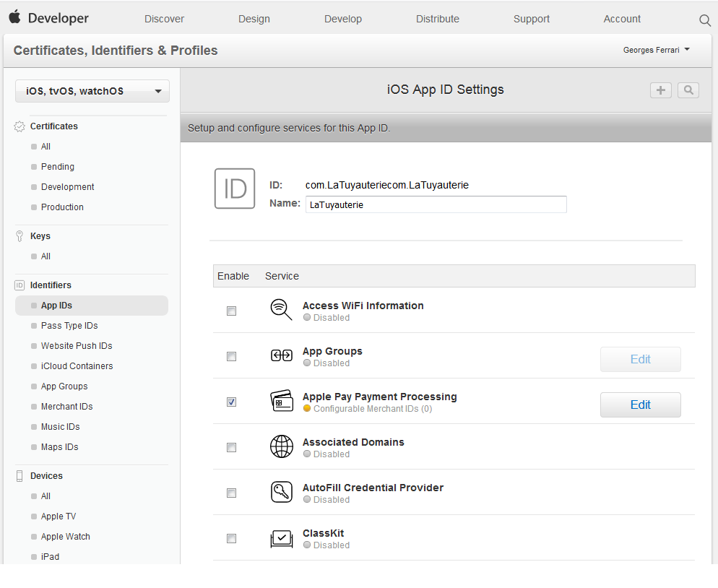Click the AutoFill Credential Provider key icon
Screen dimensions: 718x588
(x=281, y=492)
